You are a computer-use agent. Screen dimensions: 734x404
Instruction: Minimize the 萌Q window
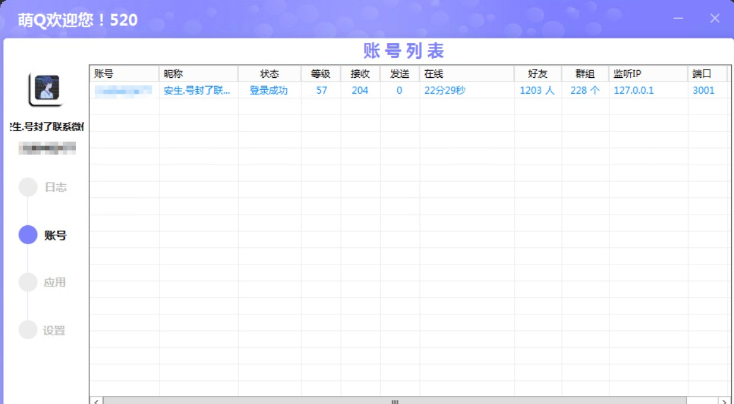tap(679, 19)
